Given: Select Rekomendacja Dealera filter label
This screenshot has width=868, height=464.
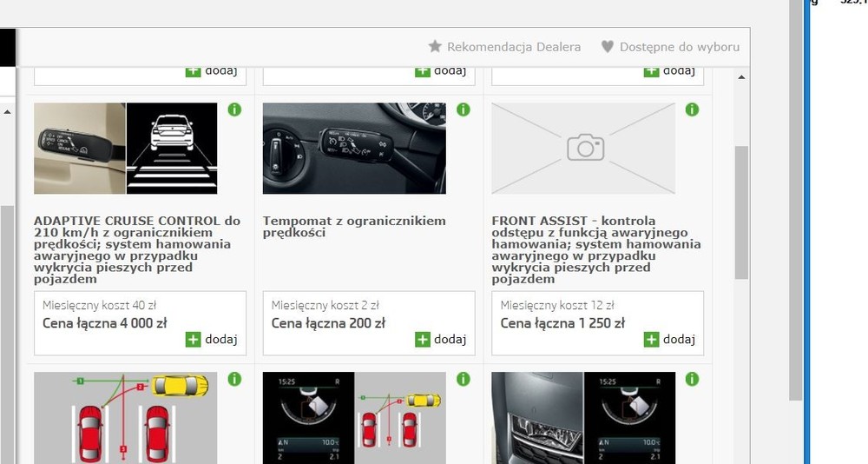Looking at the screenshot, I should click(x=514, y=46).
